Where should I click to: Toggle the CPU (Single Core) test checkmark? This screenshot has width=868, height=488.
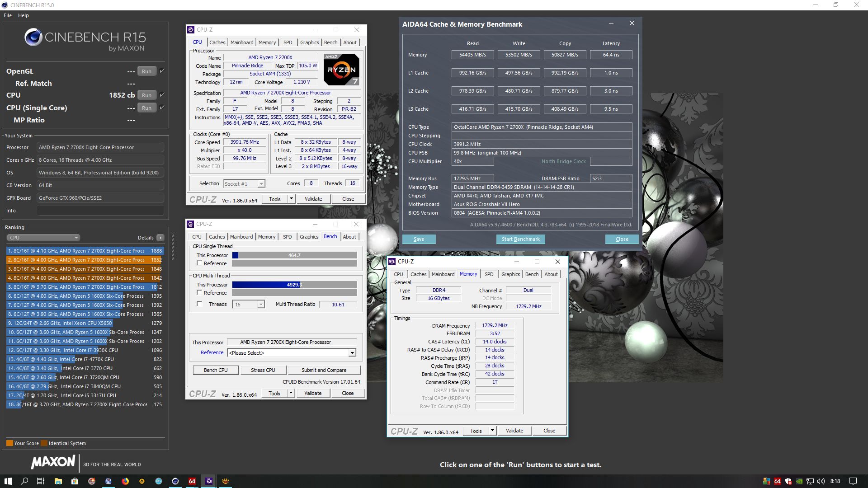click(x=162, y=108)
